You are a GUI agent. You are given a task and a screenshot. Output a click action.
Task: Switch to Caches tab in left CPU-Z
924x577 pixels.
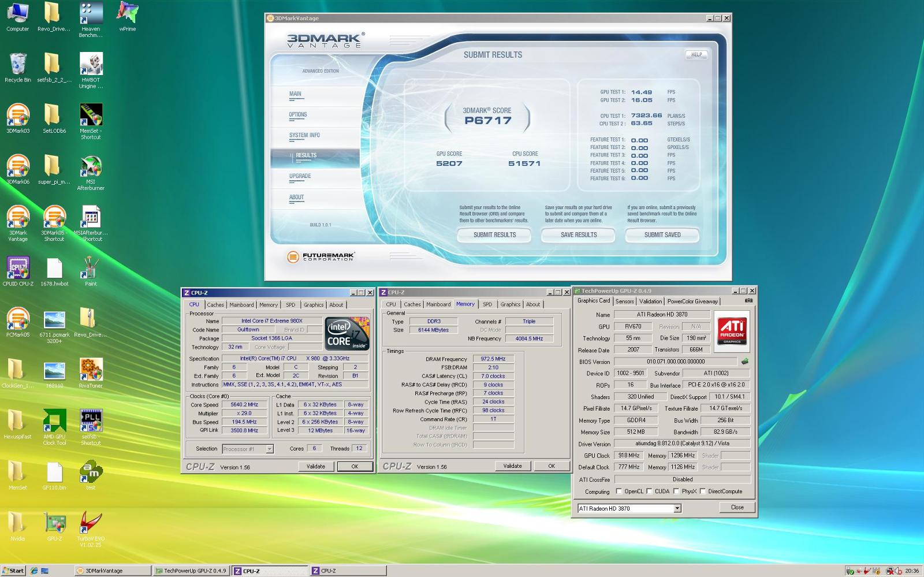pos(215,305)
